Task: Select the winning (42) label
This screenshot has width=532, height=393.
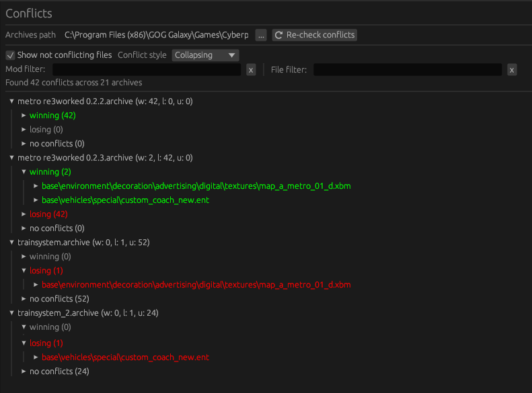Action: (52, 116)
